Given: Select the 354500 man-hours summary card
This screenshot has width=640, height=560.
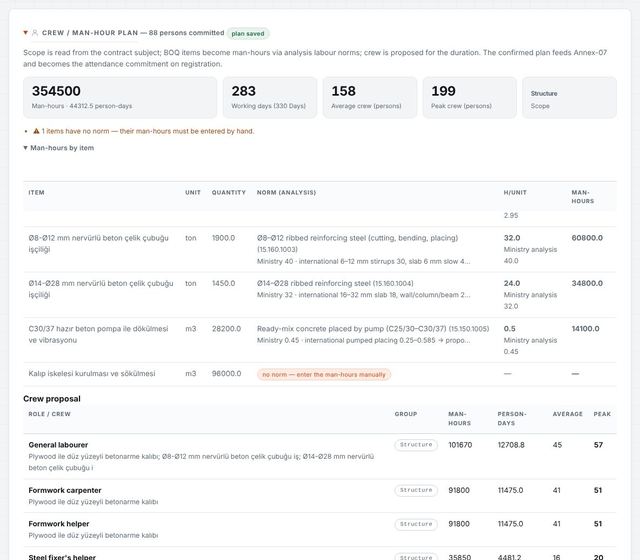Looking at the screenshot, I should click(120, 98).
